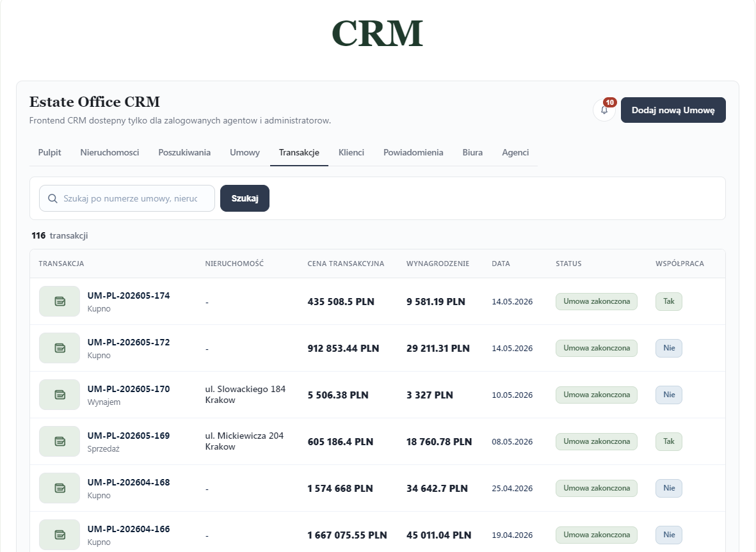Click the transaction icon for UM-PL-202604-168
Image resolution: width=756 pixels, height=552 pixels.
click(60, 489)
